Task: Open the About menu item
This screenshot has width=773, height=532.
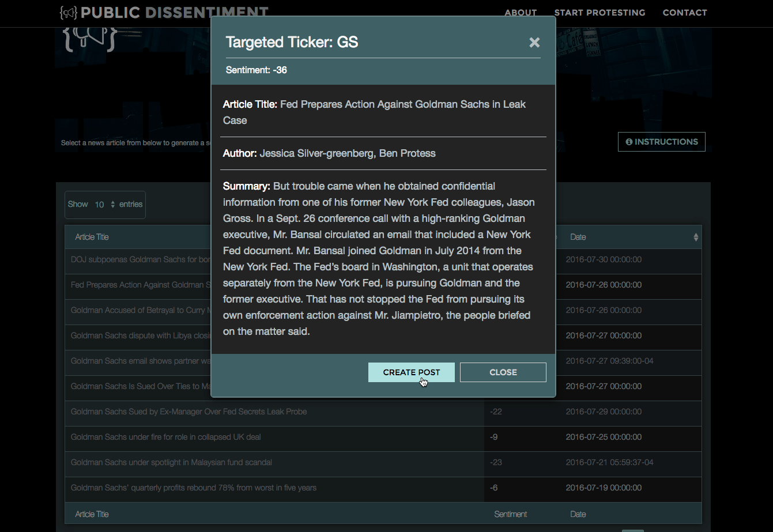Action: pyautogui.click(x=521, y=13)
